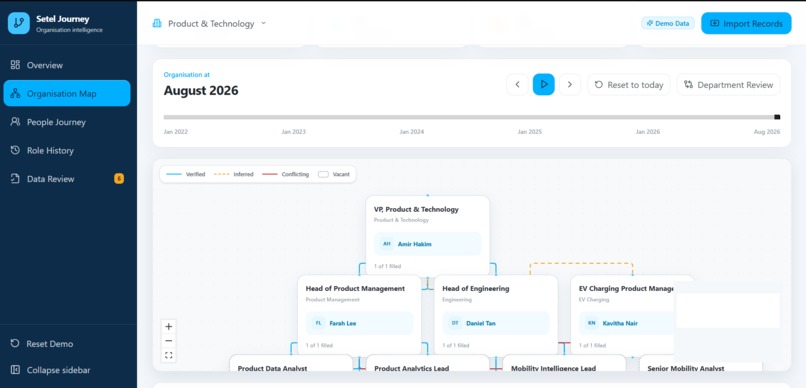806x388 pixels.
Task: Select Organisation Map in sidebar
Action: coord(67,94)
